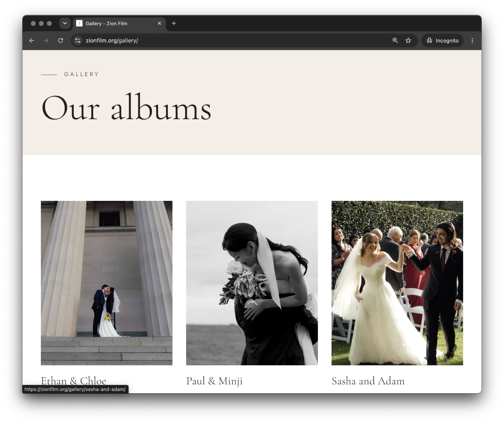The image size is (504, 423).
Task: Go back using the browser back arrow
Action: tap(32, 40)
